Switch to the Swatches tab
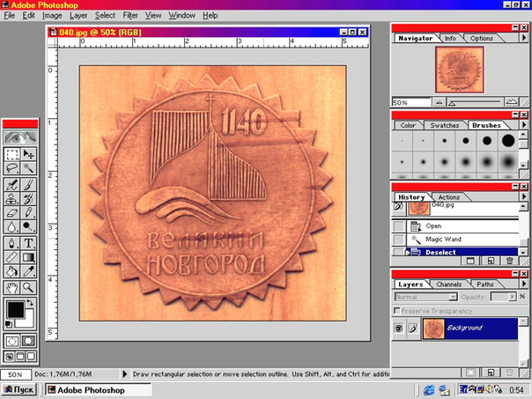 point(445,126)
